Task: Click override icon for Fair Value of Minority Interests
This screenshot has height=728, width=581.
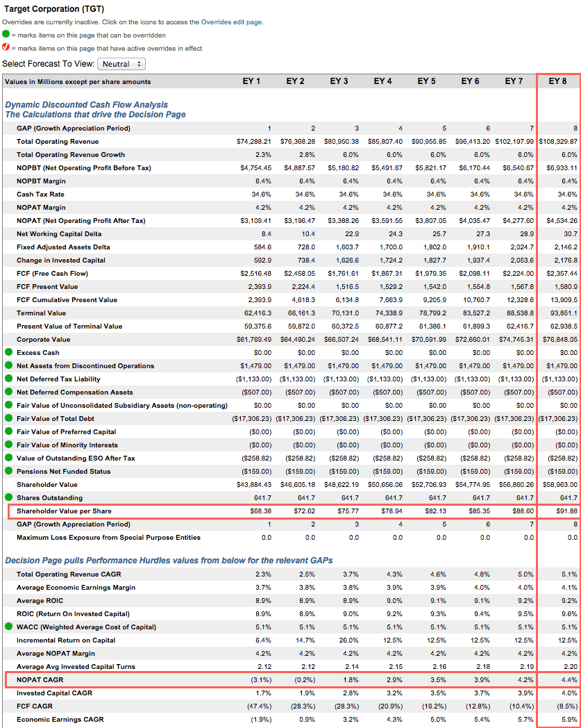Action: (9, 445)
